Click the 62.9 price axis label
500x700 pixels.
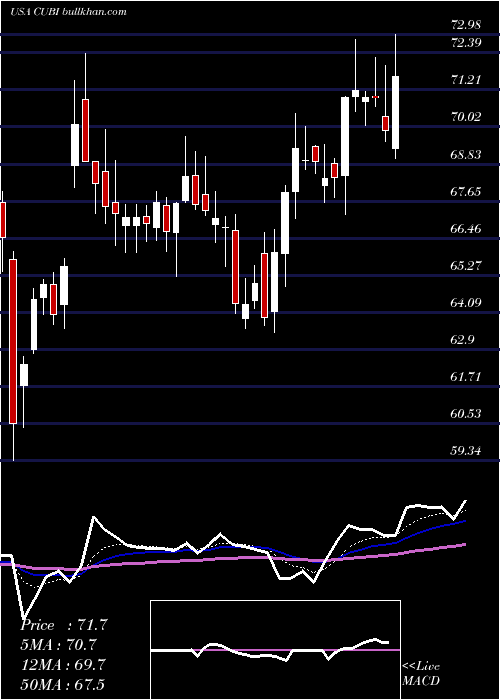click(462, 340)
